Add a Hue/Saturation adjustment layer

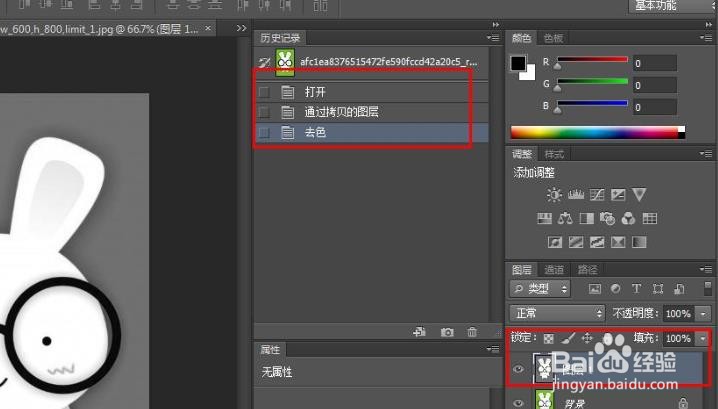tap(544, 218)
